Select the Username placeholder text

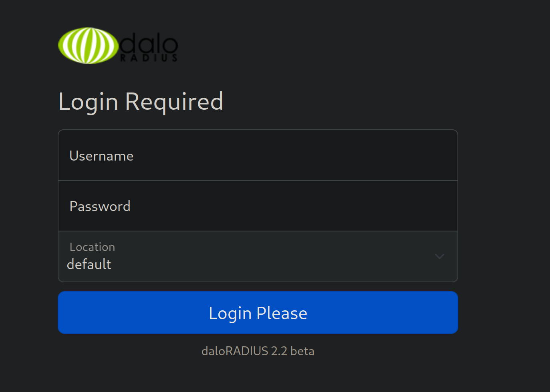tap(101, 156)
